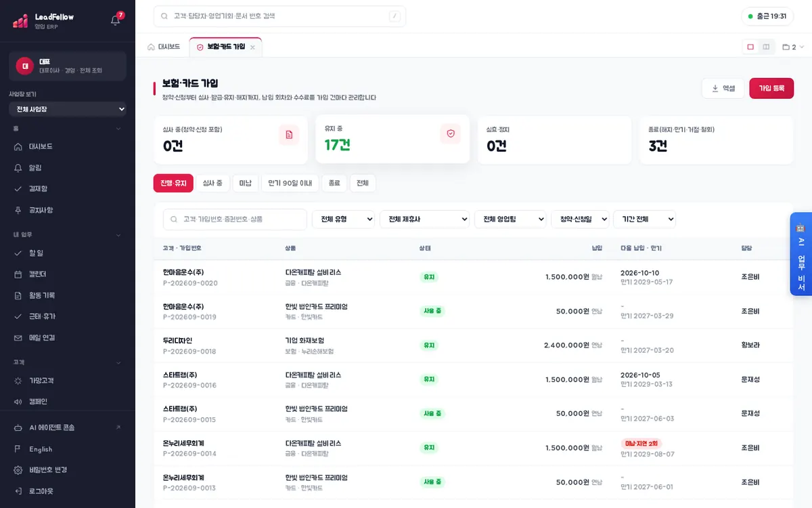Open the 전체 제휴사 filter dropdown

(x=425, y=219)
